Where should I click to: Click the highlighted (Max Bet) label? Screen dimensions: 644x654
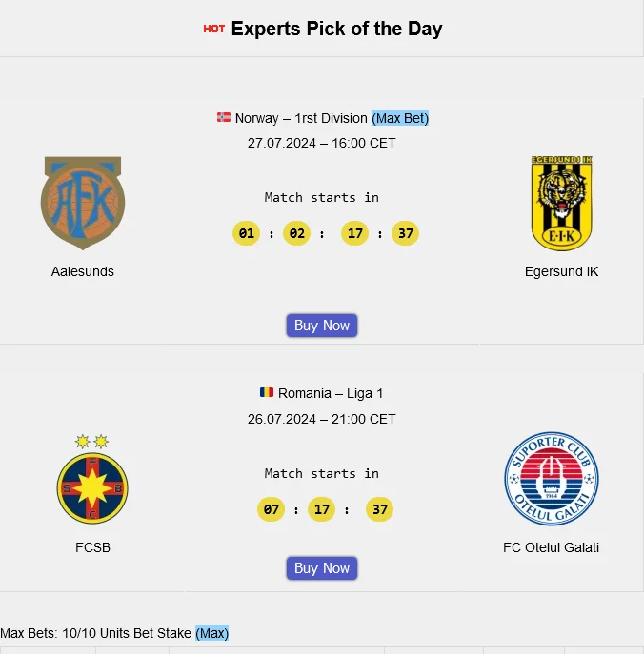[400, 118]
